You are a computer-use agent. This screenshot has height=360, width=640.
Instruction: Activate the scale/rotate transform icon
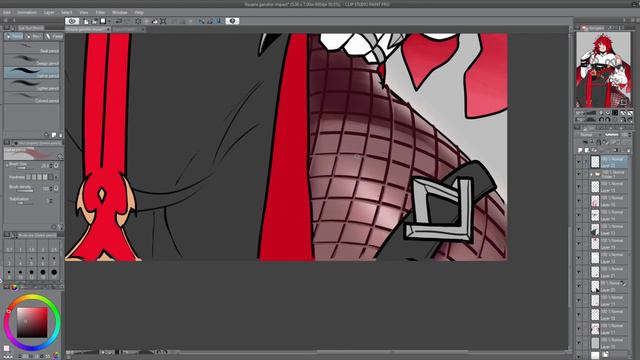tap(163, 21)
